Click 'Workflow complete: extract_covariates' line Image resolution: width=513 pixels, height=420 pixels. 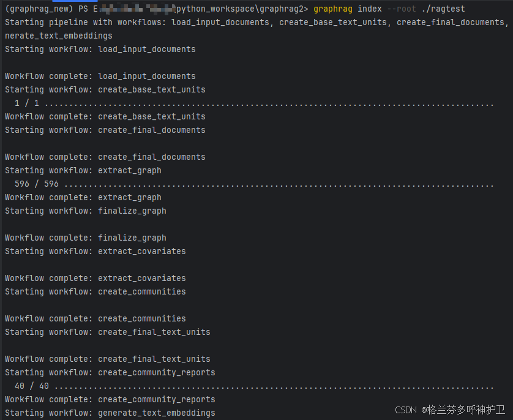pyautogui.click(x=95, y=279)
